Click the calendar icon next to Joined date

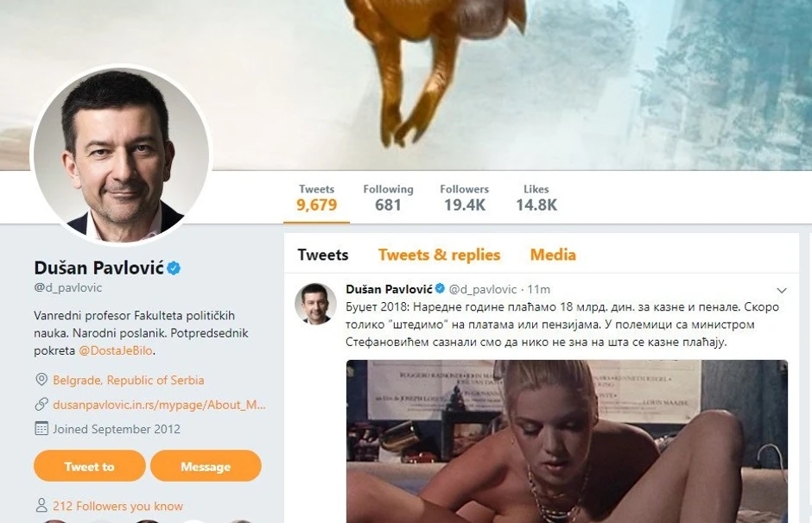click(41, 428)
